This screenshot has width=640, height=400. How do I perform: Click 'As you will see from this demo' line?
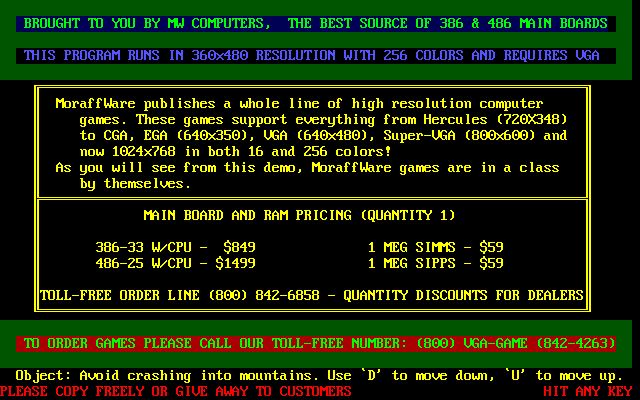307,168
